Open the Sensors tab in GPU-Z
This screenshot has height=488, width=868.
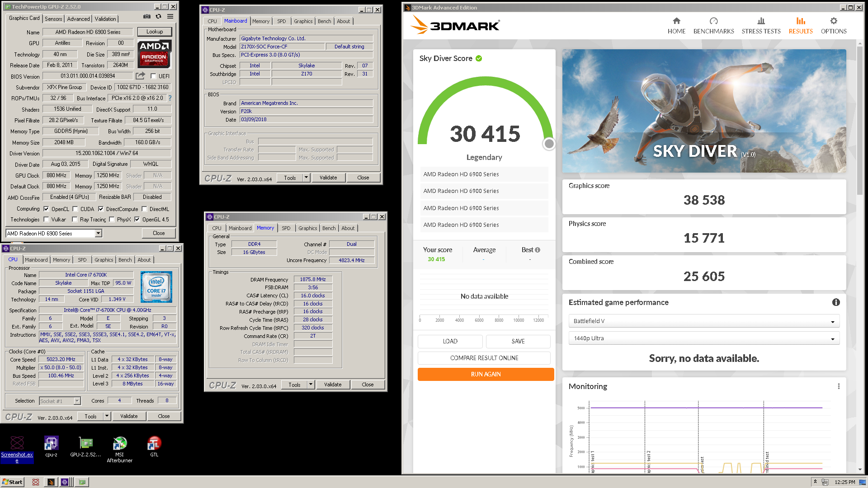coord(53,19)
